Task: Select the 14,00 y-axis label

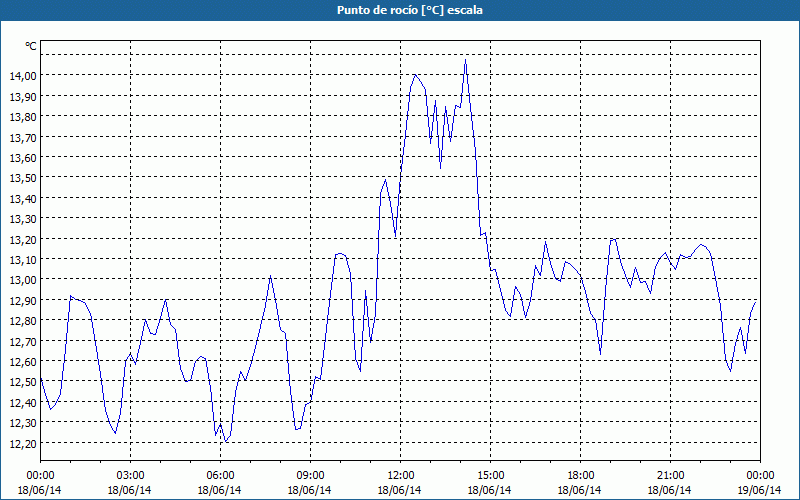Action: tap(23, 76)
